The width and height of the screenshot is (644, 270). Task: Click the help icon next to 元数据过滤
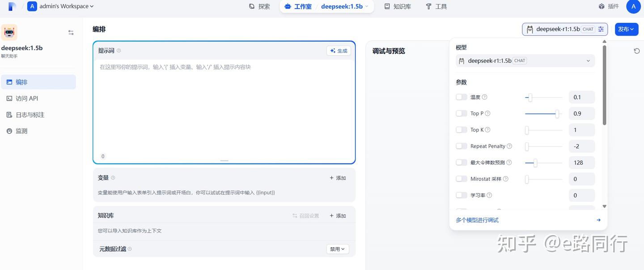click(x=130, y=249)
